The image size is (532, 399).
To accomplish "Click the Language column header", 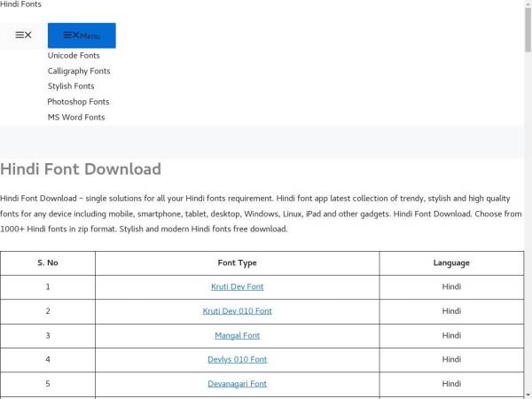I will point(451,263).
